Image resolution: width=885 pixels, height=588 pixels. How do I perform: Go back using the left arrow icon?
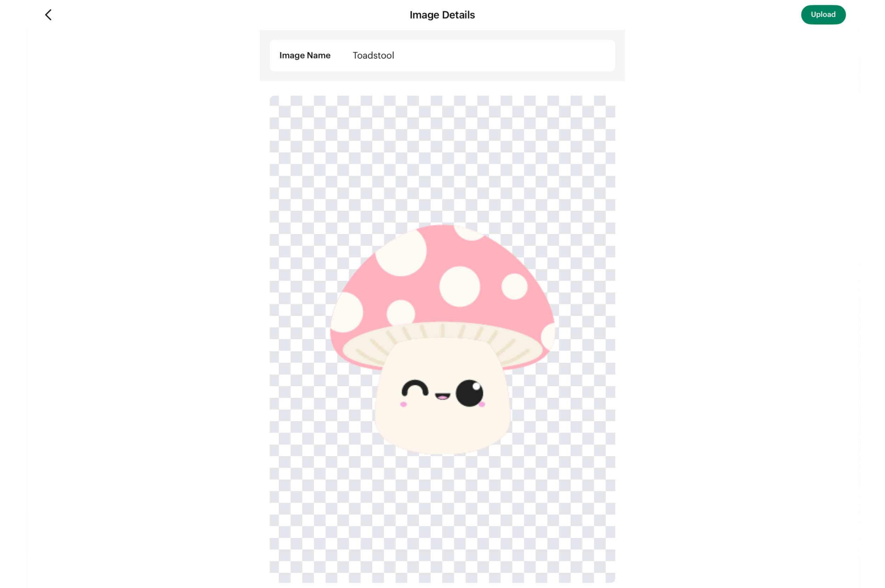tap(48, 15)
